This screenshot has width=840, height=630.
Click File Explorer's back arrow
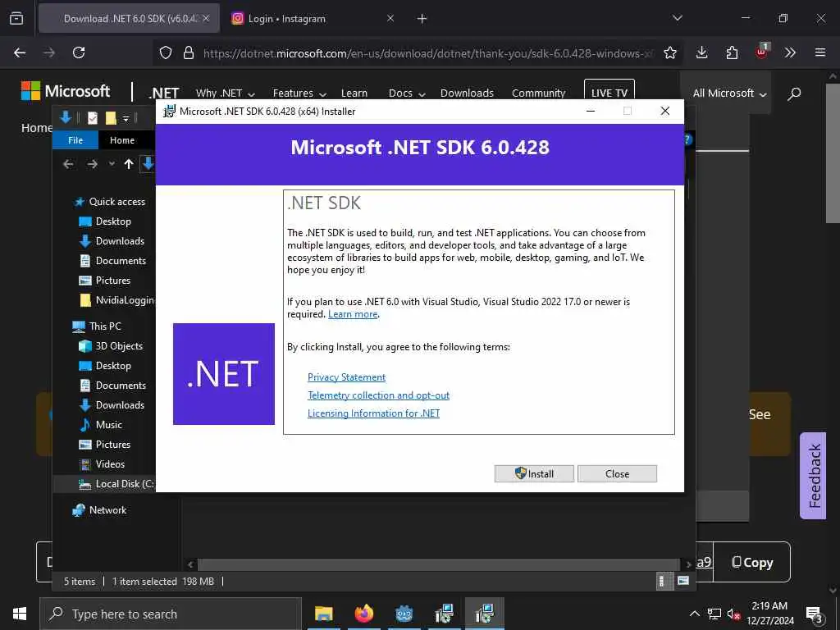point(68,164)
